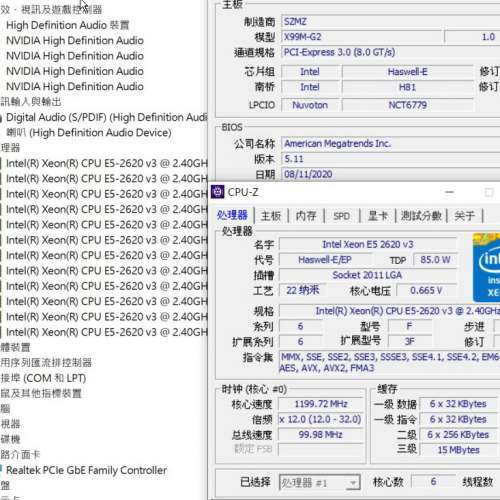Open the 内存 tab in CPU-Z
The image size is (500, 500).
tap(306, 216)
